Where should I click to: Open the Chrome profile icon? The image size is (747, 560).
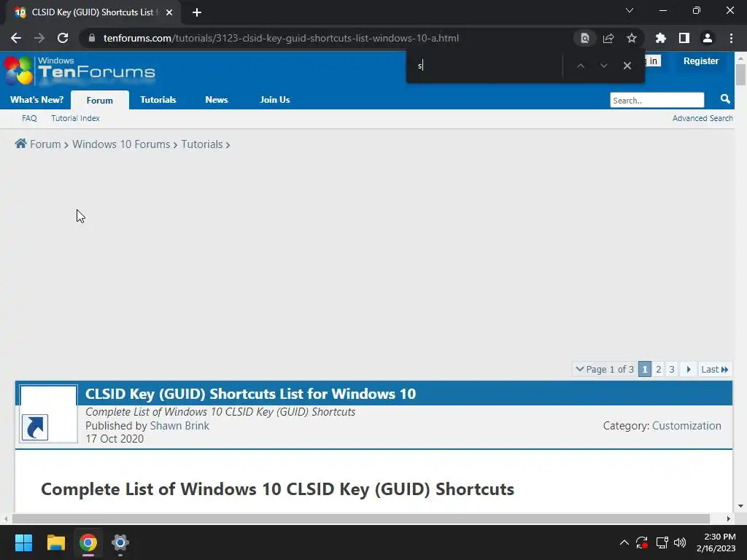point(708,38)
